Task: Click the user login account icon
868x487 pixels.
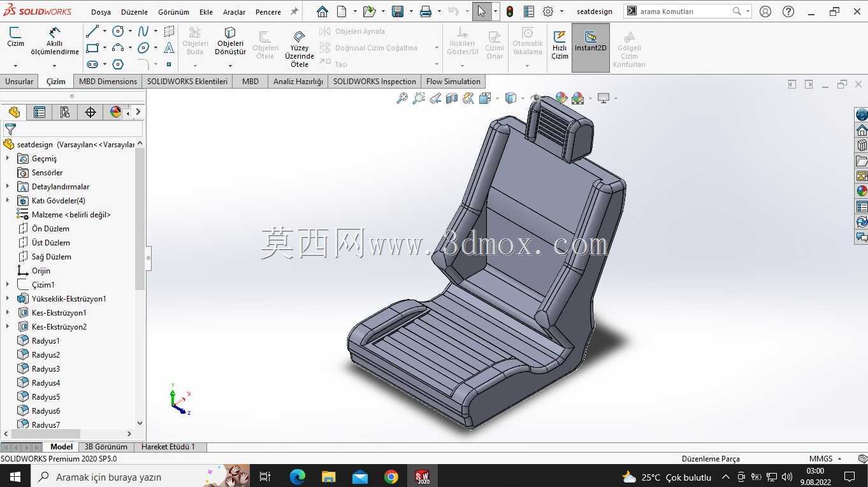Action: pos(765,11)
